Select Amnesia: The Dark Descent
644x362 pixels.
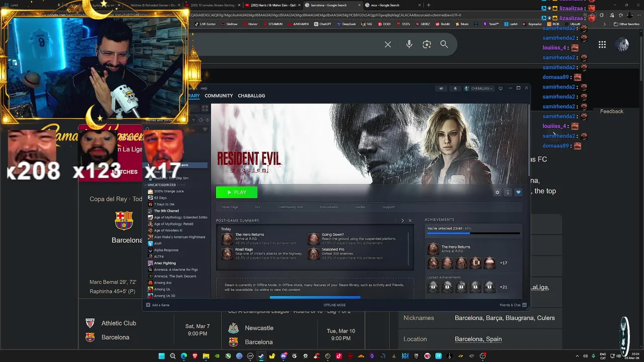(x=175, y=276)
